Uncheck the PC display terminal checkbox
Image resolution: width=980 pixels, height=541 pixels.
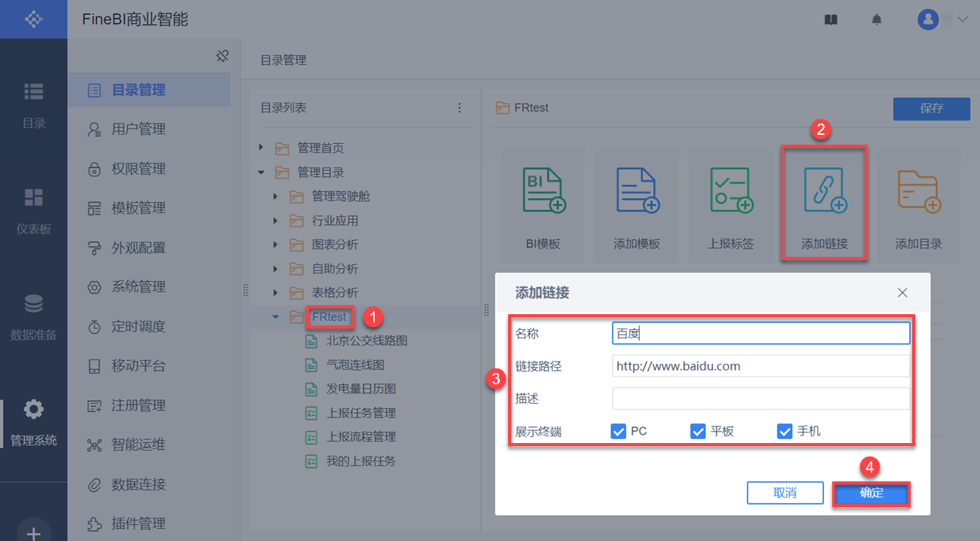(618, 431)
